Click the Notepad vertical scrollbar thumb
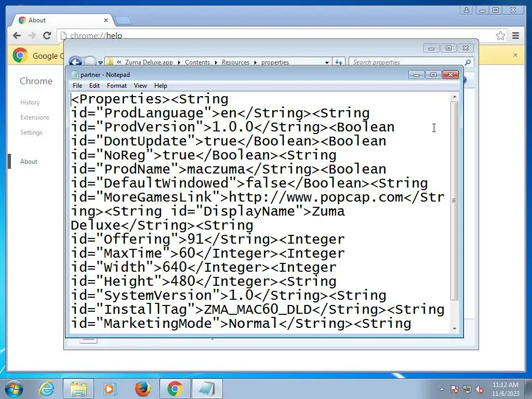 pos(455,200)
